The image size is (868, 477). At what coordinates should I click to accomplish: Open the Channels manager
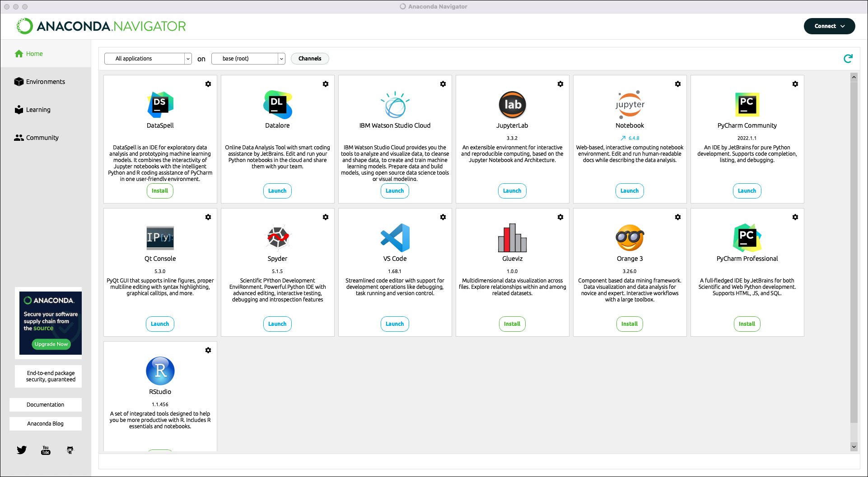pos(310,59)
